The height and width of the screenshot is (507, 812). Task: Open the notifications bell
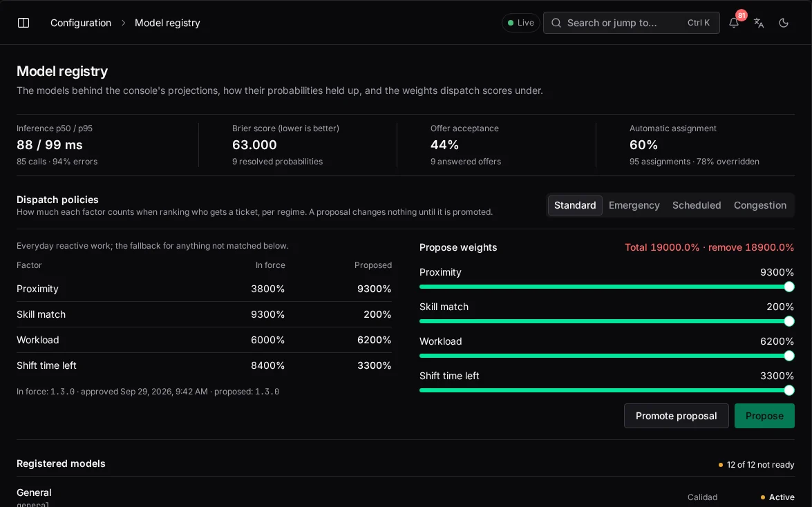pyautogui.click(x=734, y=23)
